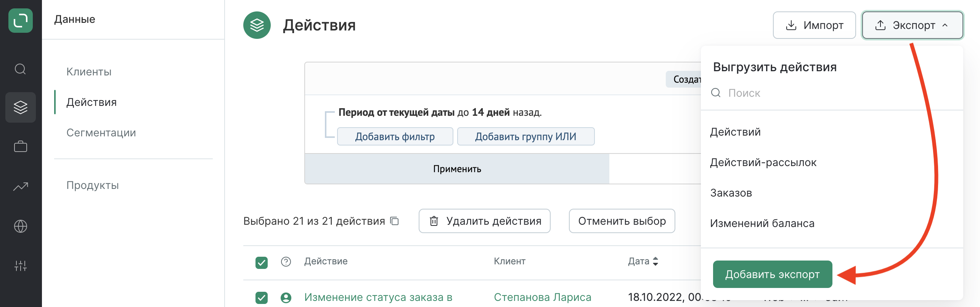Open the analytics trend icon in sidebar
980x307 pixels.
tap(21, 186)
